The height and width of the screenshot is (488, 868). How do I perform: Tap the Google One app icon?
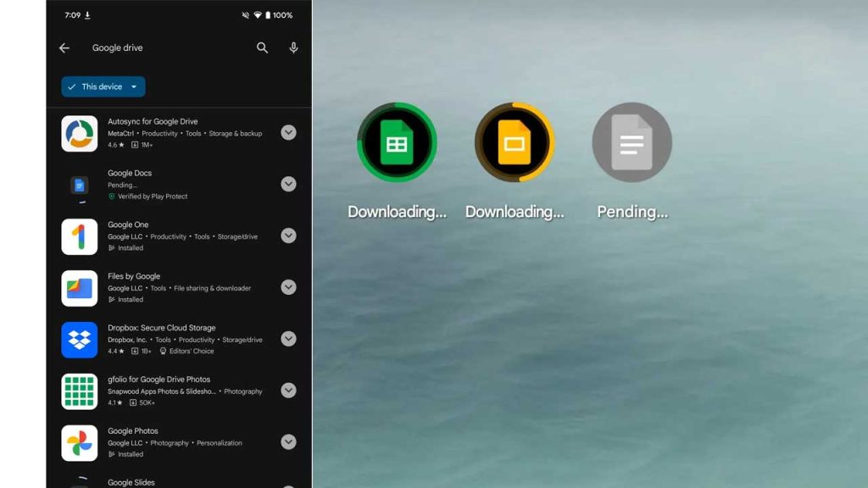click(79, 237)
